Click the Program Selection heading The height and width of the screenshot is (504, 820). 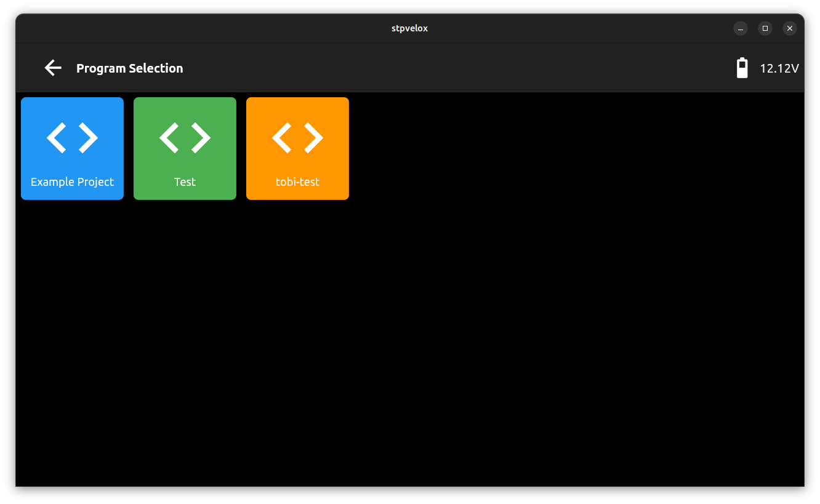coord(129,68)
